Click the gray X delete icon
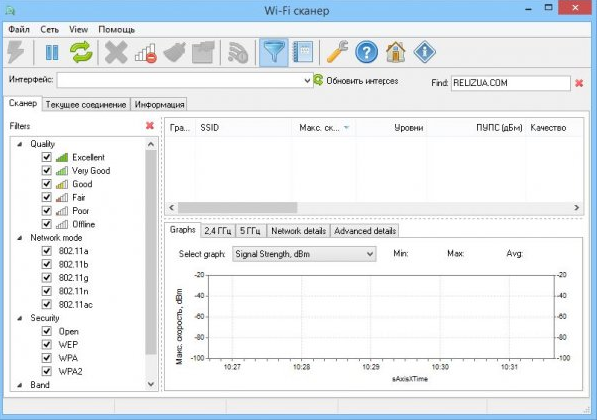Screen dimensions: 599x420 pos(116,52)
